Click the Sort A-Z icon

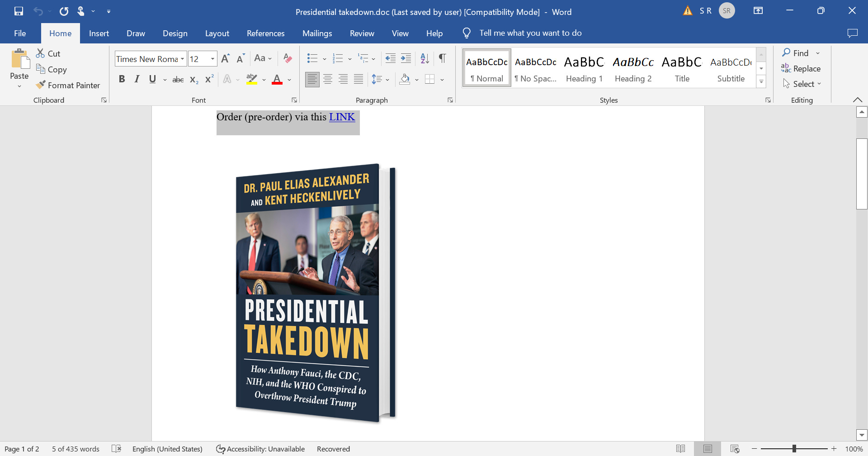(425, 58)
